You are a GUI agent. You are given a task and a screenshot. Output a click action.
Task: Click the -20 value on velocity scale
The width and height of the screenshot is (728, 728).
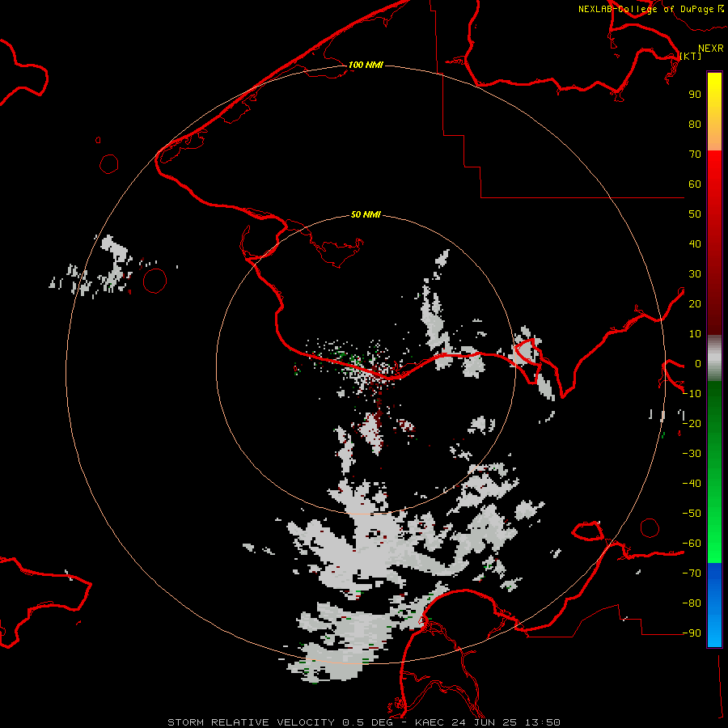point(692,424)
